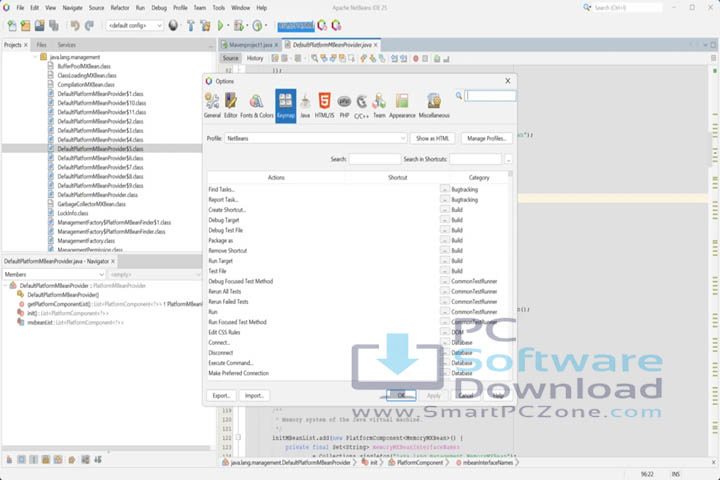Click the memory usage bar in toolbar
The height and width of the screenshot is (480, 720).
(x=296, y=26)
